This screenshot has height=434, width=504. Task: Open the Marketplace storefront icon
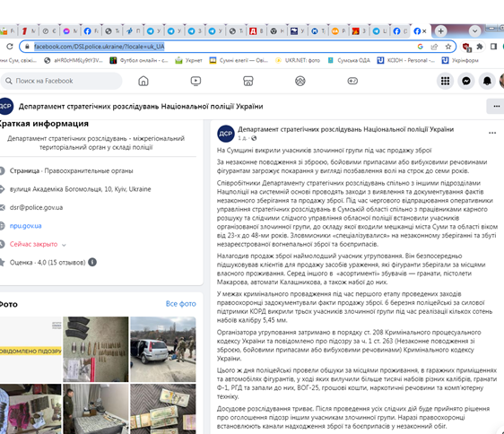coord(248,81)
